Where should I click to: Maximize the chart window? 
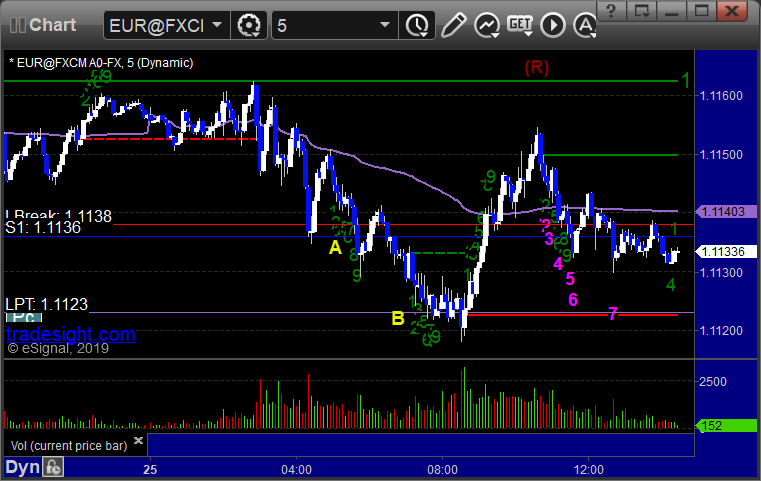click(702, 11)
